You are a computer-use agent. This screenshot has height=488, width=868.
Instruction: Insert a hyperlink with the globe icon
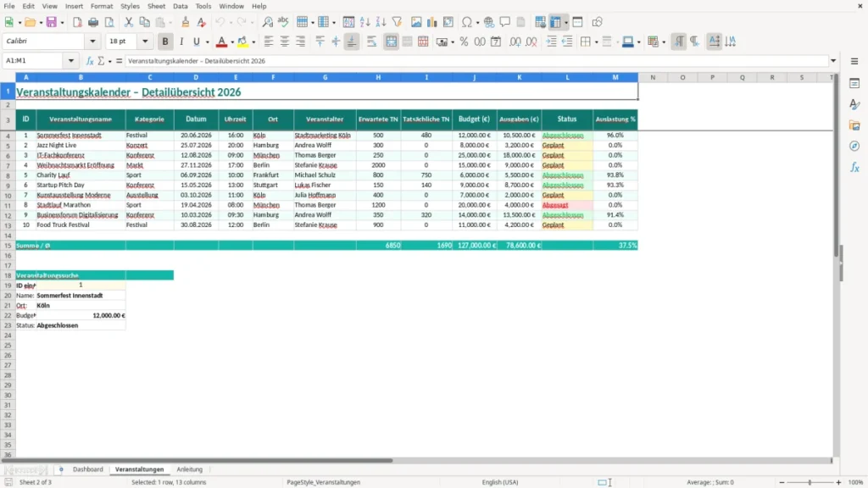(x=489, y=22)
